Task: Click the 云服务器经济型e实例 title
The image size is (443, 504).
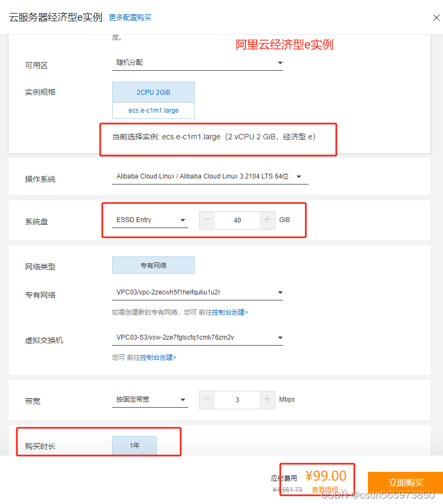Action: [x=56, y=17]
